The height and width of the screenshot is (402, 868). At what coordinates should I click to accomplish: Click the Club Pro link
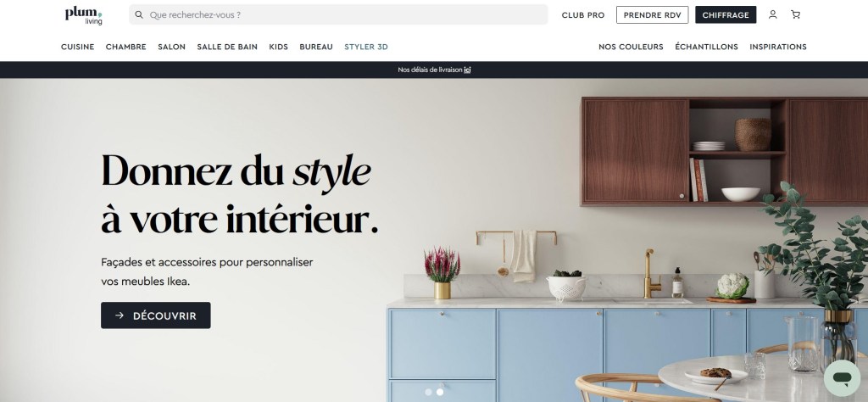(x=583, y=15)
